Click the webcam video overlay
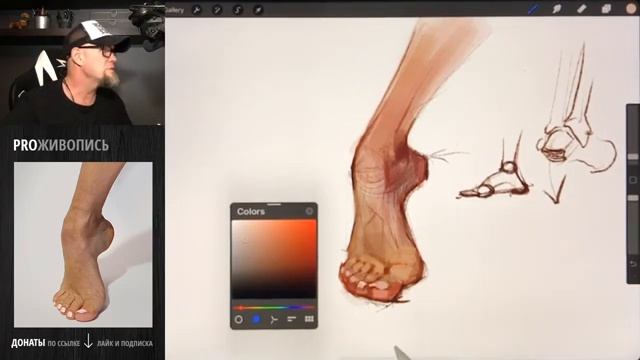The width and height of the screenshot is (640, 360). coord(82,63)
